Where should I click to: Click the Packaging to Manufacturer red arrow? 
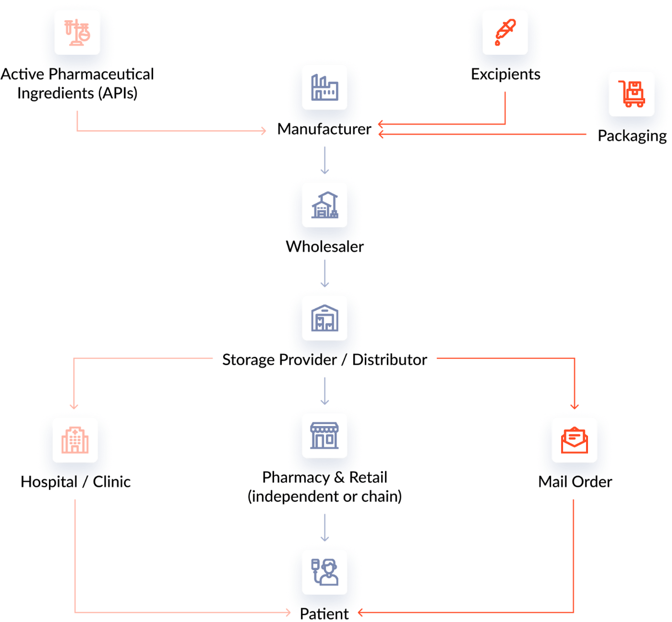click(468, 126)
